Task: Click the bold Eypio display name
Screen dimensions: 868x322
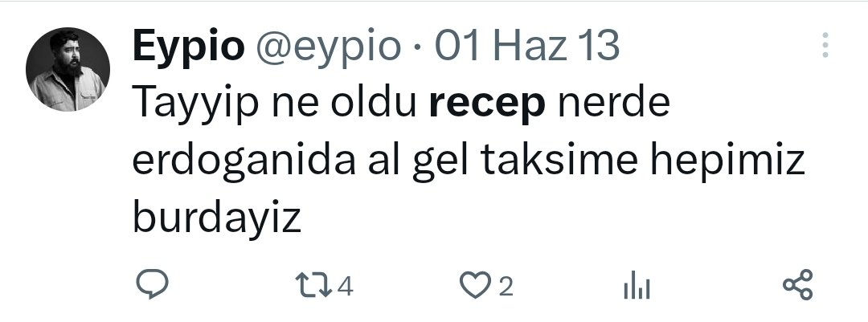Action: pyautogui.click(x=188, y=48)
